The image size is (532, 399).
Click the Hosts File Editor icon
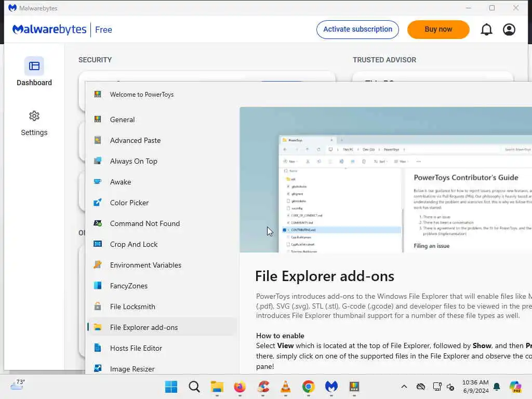coord(98,348)
